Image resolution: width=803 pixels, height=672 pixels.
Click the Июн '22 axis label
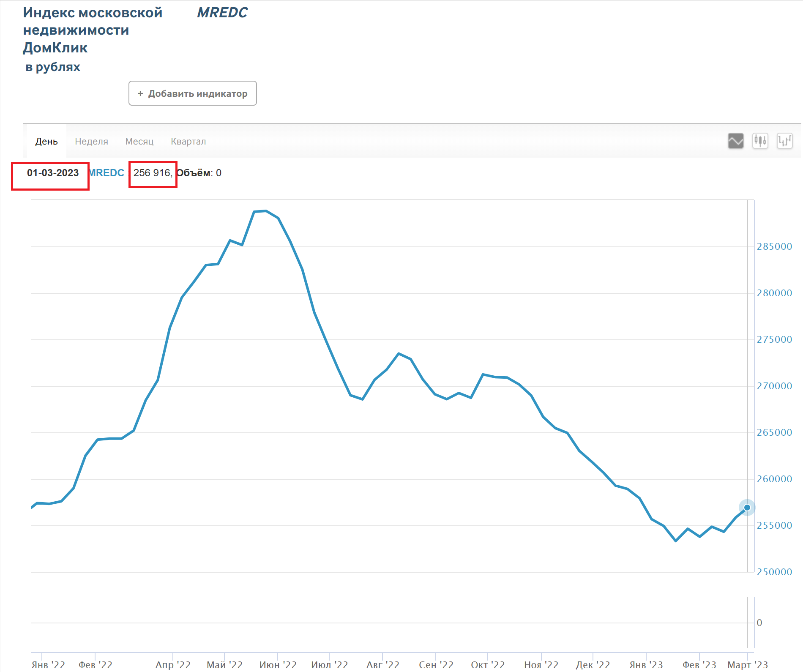click(278, 665)
